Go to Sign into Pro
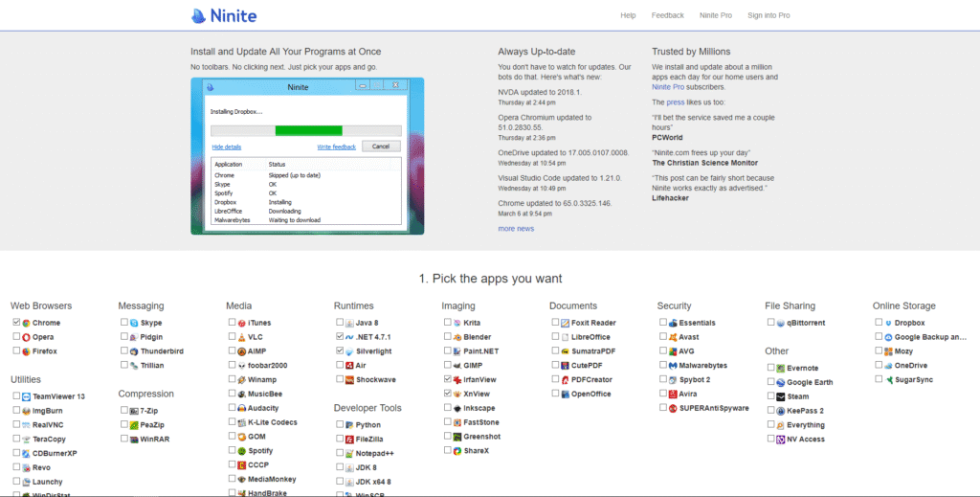980x497 pixels. tap(768, 15)
